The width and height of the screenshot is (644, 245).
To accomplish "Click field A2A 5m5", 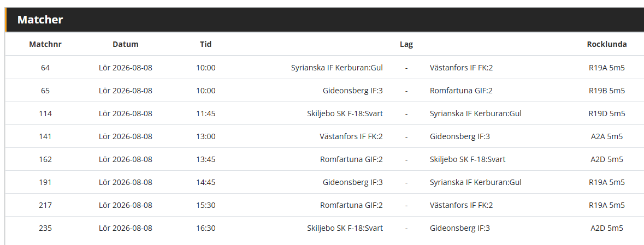I will [x=607, y=136].
